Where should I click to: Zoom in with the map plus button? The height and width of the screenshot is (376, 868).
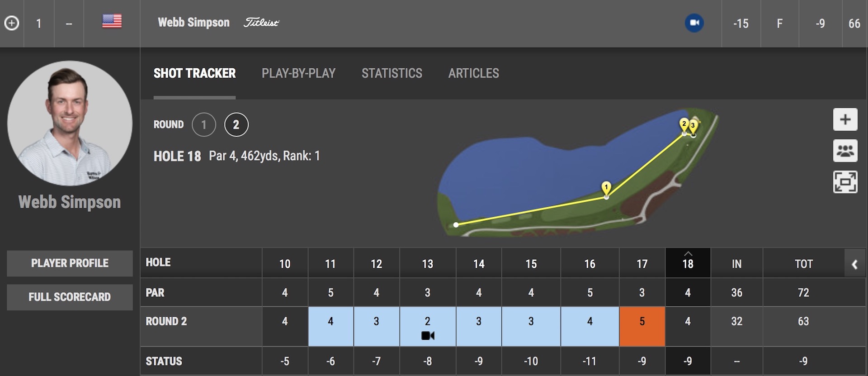coord(845,119)
